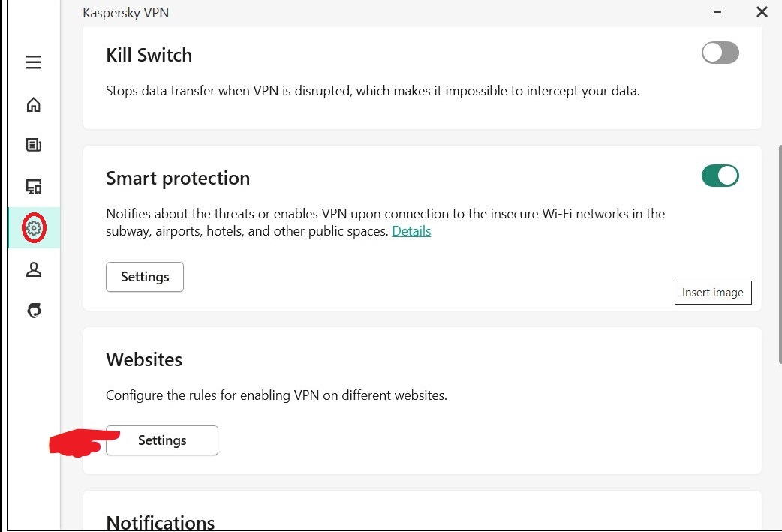Open the Support headset icon
This screenshot has height=532, width=782.
34,311
